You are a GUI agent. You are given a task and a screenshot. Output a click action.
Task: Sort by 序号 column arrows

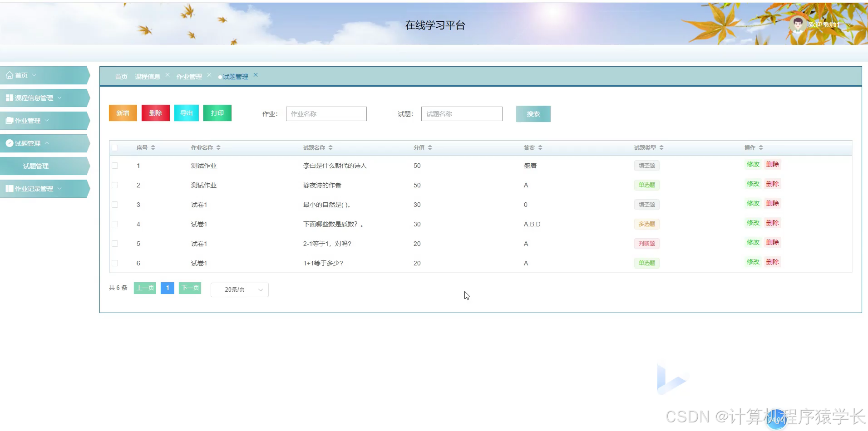153,148
